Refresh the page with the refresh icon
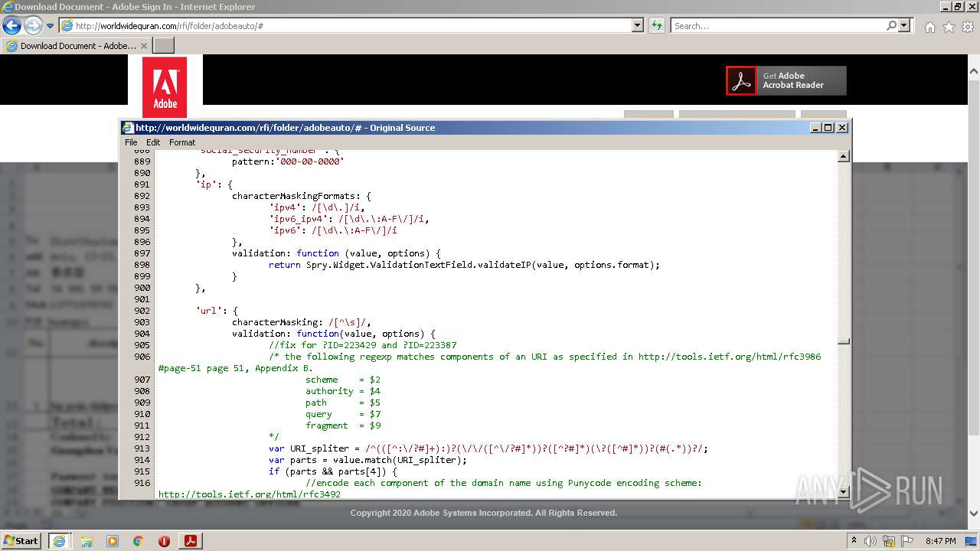980x551 pixels. tap(657, 25)
